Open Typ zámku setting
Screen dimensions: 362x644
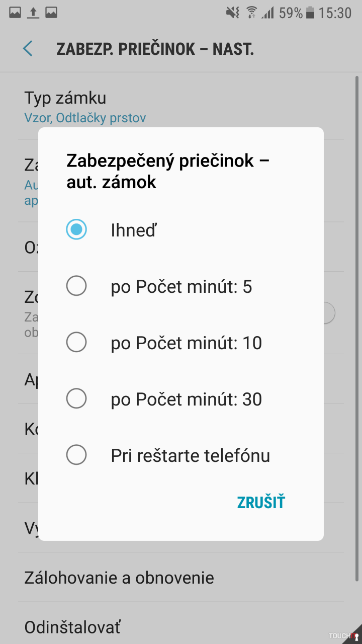[x=65, y=98]
